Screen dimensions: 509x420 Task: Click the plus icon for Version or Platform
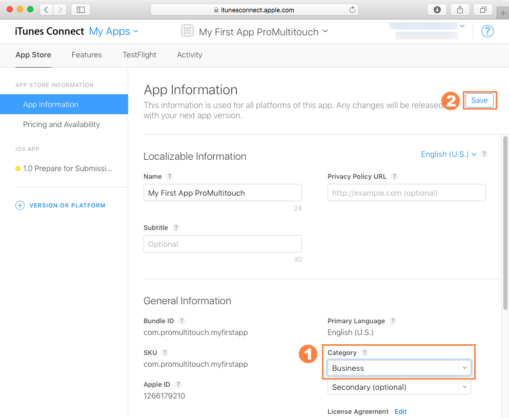pyautogui.click(x=20, y=205)
